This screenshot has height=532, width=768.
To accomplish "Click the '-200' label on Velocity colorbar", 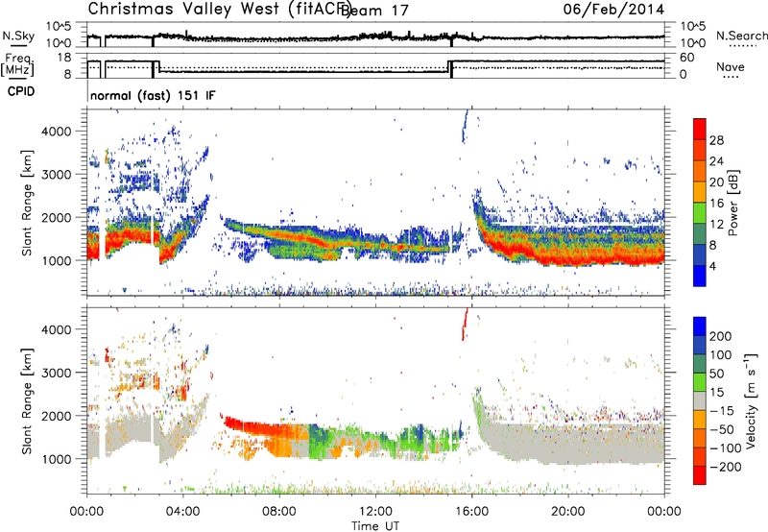I will (726, 467).
